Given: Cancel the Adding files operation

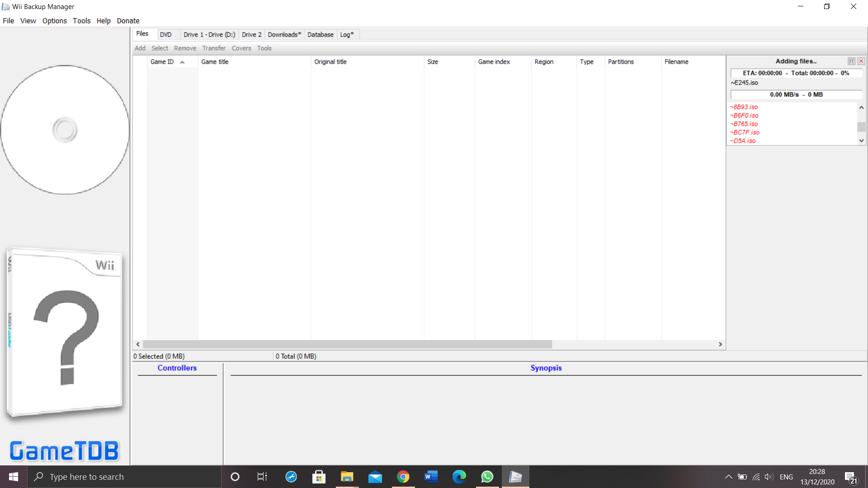Looking at the screenshot, I should 861,61.
